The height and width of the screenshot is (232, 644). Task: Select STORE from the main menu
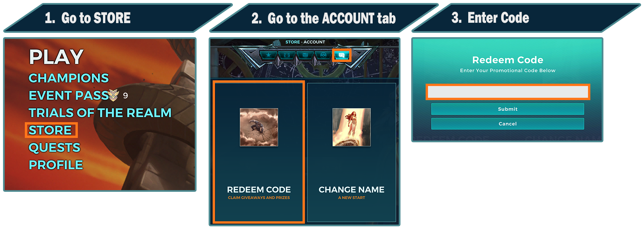[x=50, y=130]
